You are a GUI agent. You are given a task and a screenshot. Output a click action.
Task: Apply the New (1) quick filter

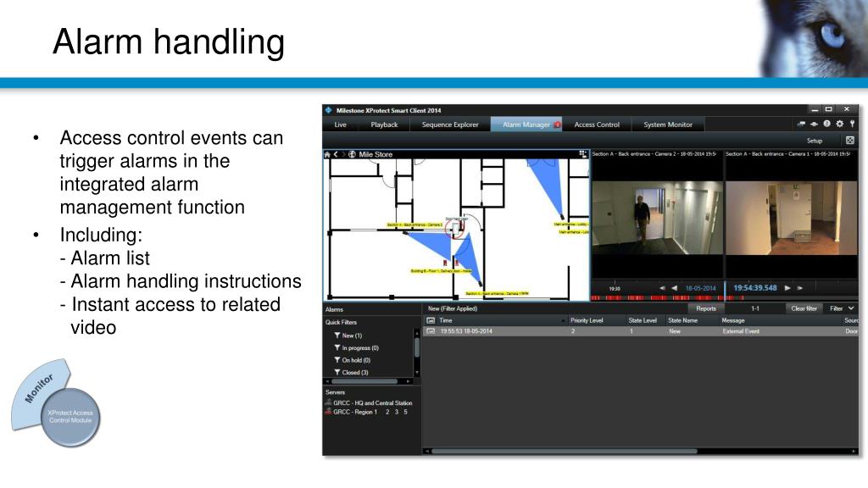[x=348, y=335]
